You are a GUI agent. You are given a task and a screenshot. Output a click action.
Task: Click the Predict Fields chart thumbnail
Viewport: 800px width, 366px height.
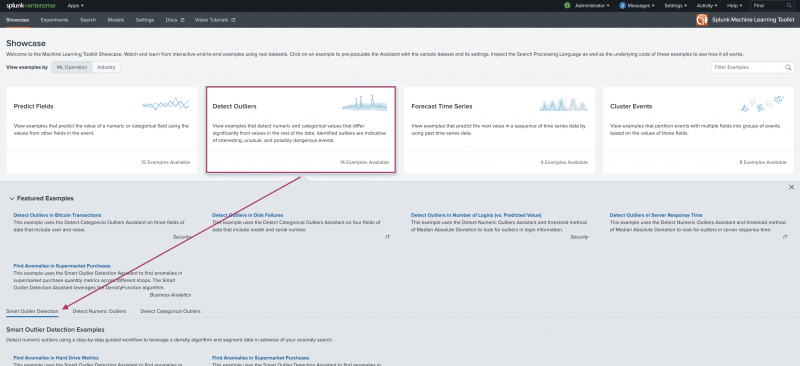(x=166, y=104)
